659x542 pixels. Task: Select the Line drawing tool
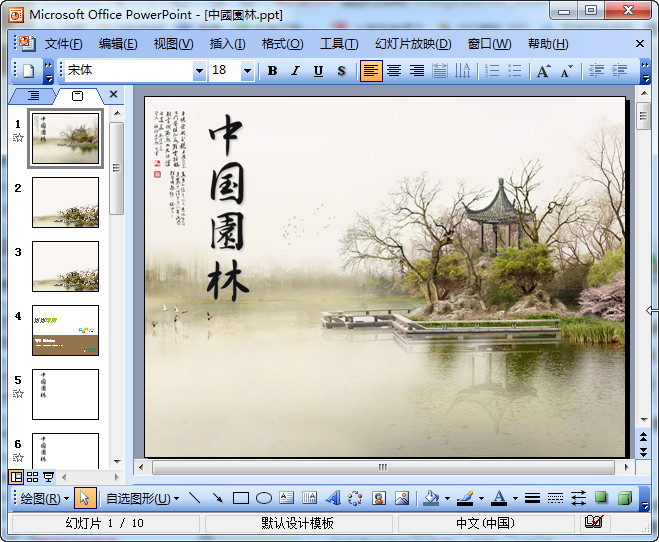point(194,498)
